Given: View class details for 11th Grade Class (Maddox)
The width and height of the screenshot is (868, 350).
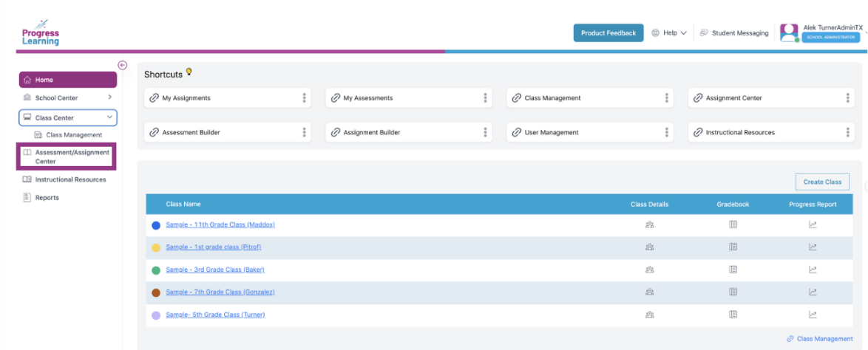Looking at the screenshot, I should click(649, 224).
